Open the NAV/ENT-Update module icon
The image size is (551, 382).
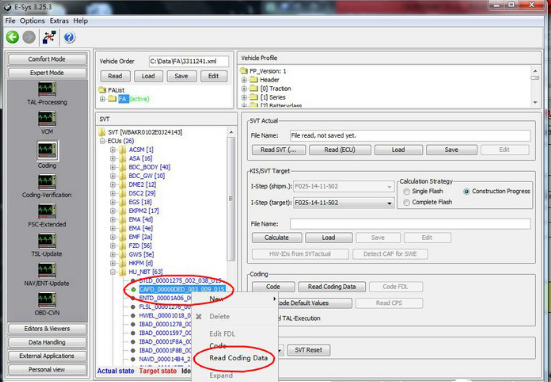pyautogui.click(x=47, y=271)
